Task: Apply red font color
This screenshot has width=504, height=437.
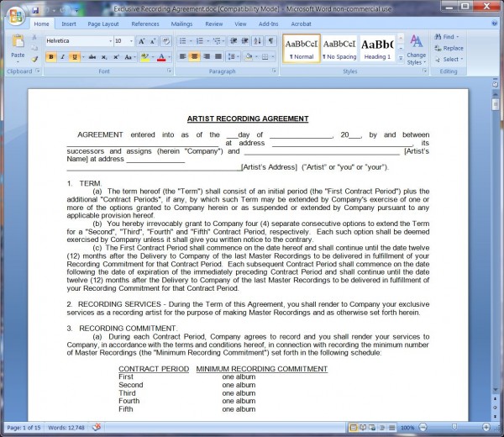Action: click(161, 57)
